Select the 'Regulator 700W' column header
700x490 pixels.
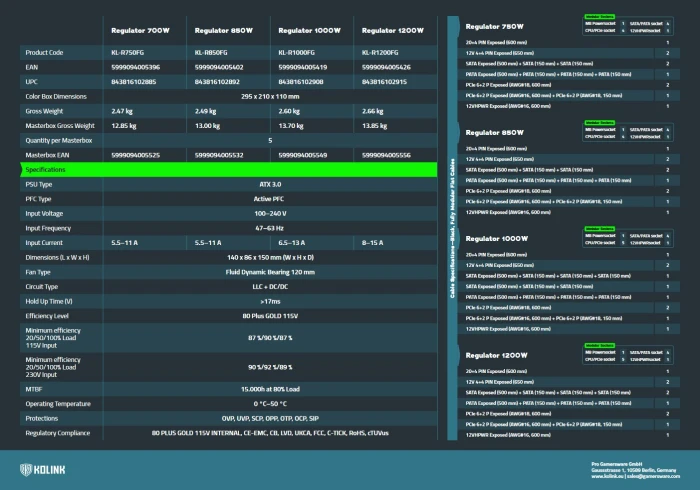coord(140,30)
